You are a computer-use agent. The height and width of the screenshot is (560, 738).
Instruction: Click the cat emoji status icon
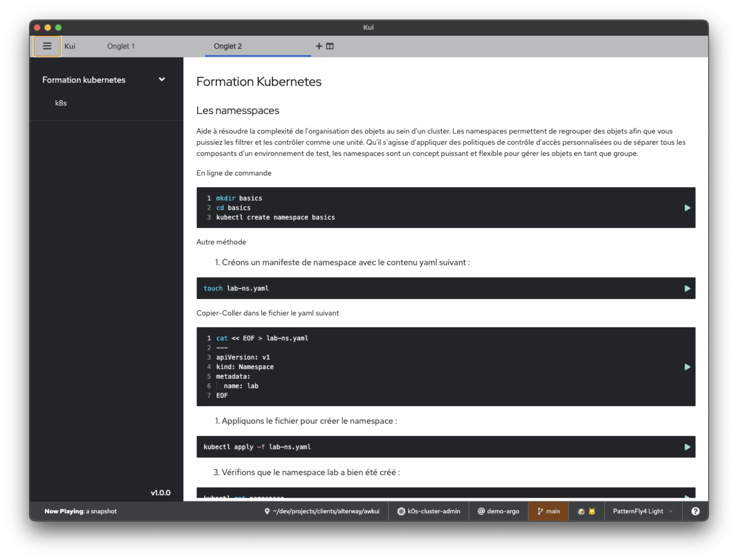click(x=592, y=511)
